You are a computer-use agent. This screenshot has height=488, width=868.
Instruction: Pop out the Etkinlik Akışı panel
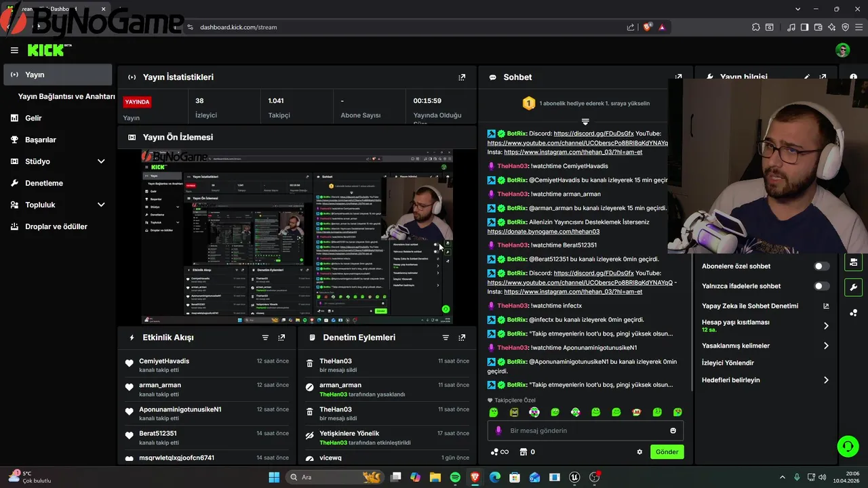281,338
